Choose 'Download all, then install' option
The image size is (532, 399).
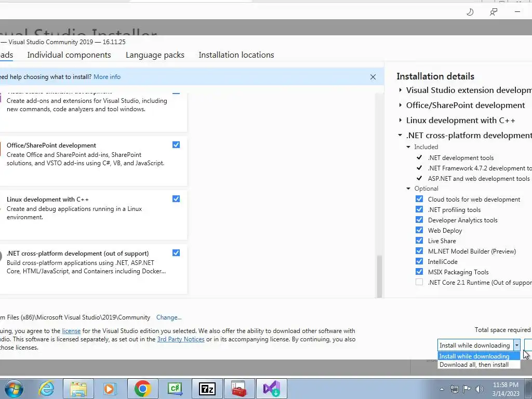pyautogui.click(x=478, y=365)
